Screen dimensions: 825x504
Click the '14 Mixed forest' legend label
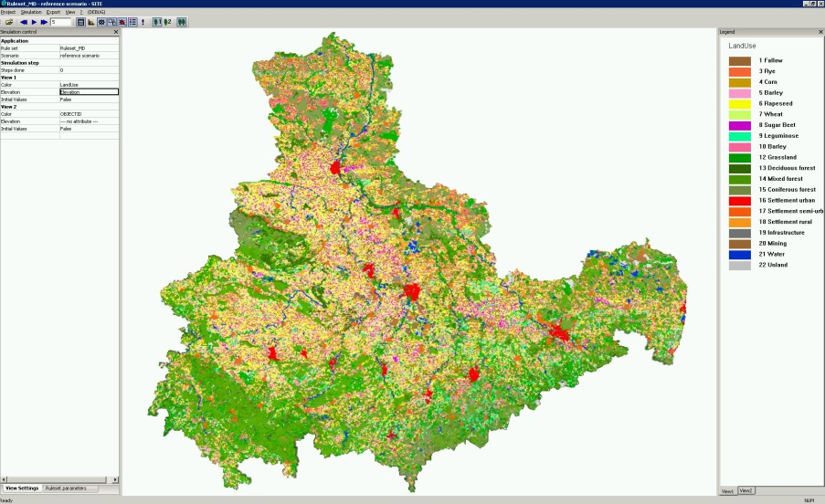pyautogui.click(x=781, y=179)
